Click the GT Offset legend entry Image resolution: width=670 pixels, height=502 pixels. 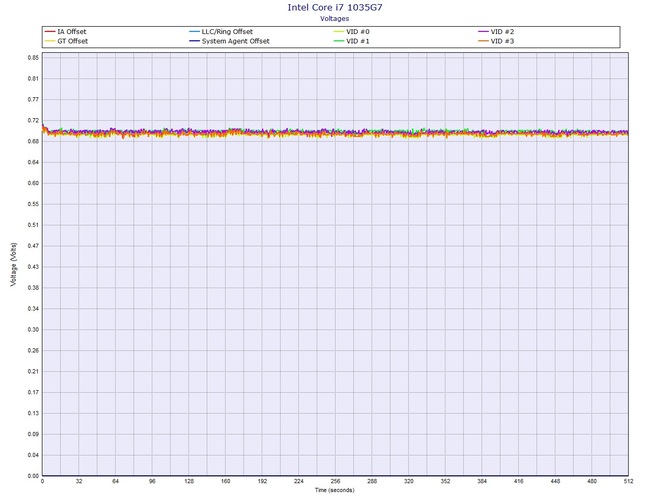click(x=66, y=41)
